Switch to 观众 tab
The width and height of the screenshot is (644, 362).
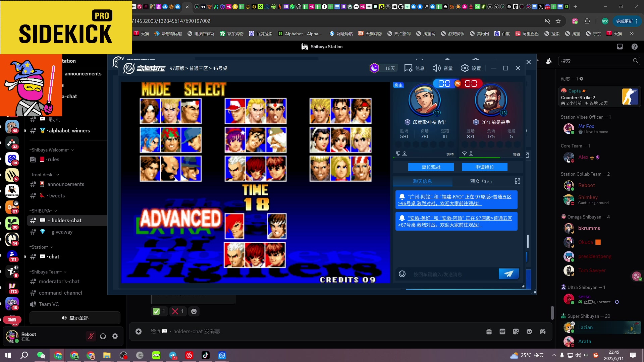481,181
